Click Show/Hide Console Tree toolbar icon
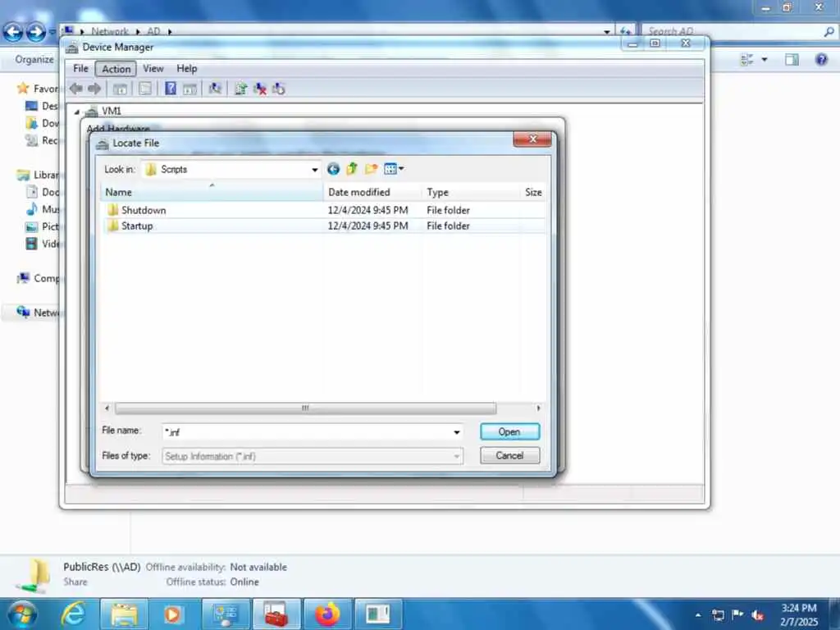840x630 pixels. point(120,89)
